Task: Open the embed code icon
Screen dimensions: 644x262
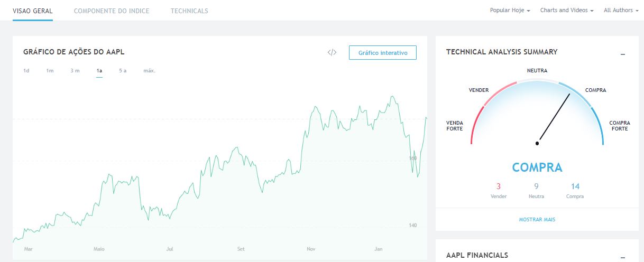Action: tap(332, 52)
